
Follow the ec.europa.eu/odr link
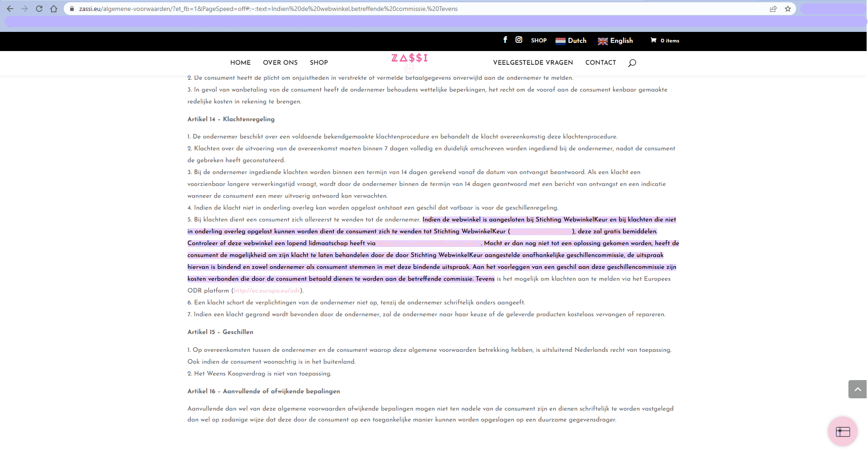[x=267, y=291]
